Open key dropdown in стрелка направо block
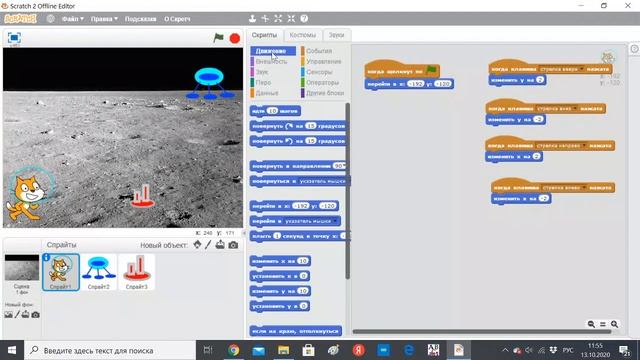 tap(584, 146)
